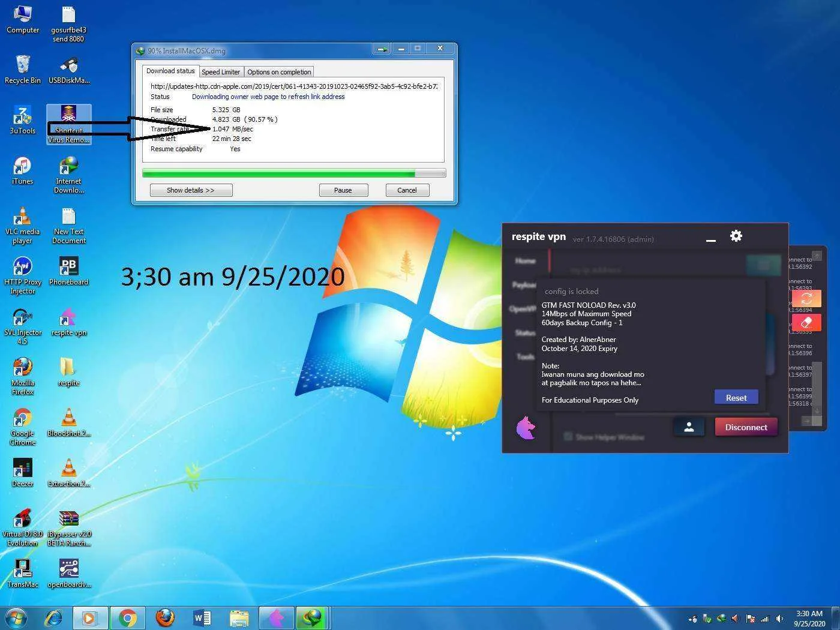
Task: Toggle the Show Helper Window checkbox
Action: [568, 436]
